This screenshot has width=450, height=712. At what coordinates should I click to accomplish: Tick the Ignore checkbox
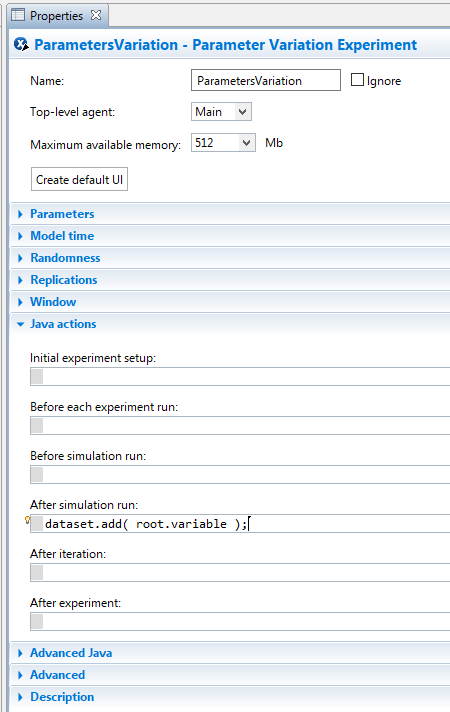click(357, 80)
